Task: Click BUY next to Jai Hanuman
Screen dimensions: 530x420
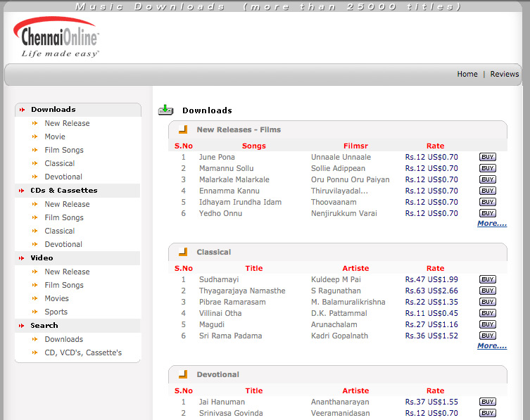Action: click(487, 402)
